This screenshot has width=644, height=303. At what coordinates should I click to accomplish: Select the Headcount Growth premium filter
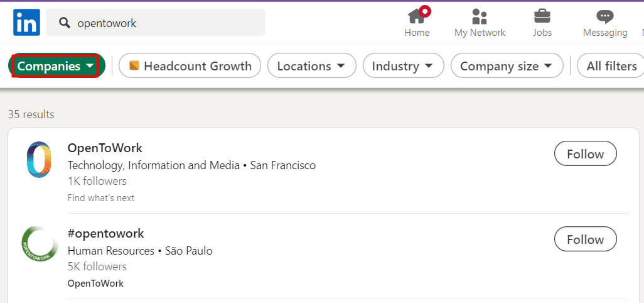(x=190, y=66)
